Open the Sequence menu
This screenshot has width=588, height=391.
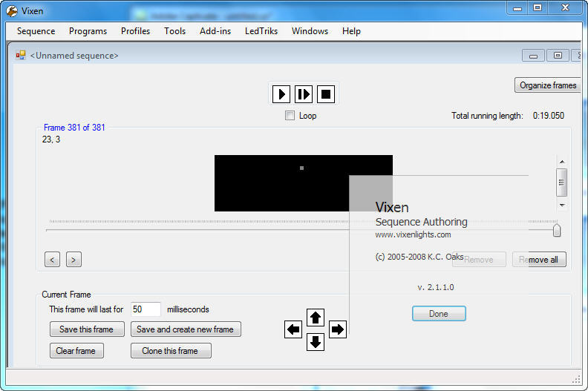pos(36,31)
